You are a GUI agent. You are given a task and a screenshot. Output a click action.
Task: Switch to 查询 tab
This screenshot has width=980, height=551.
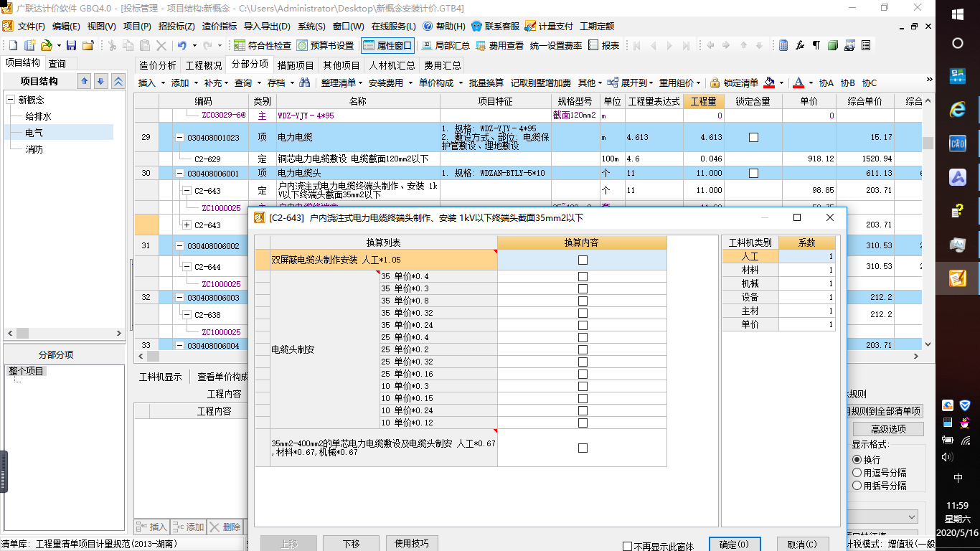[57, 64]
